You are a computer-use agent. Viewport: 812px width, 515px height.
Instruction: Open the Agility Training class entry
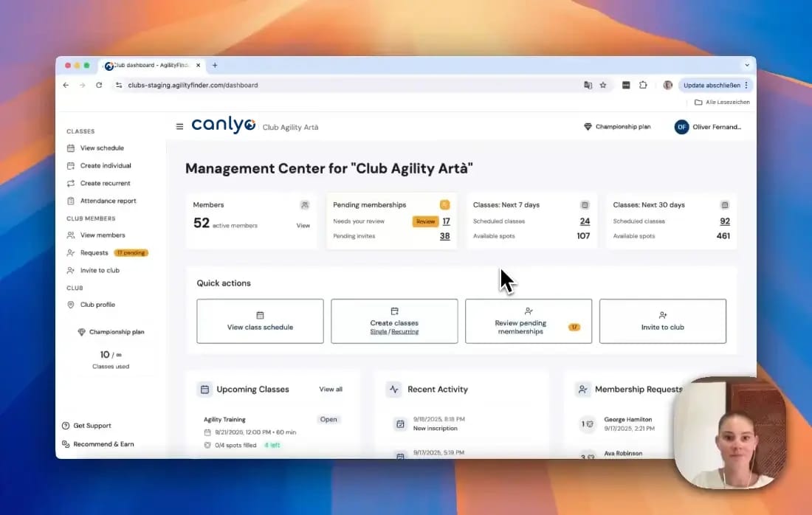point(272,432)
